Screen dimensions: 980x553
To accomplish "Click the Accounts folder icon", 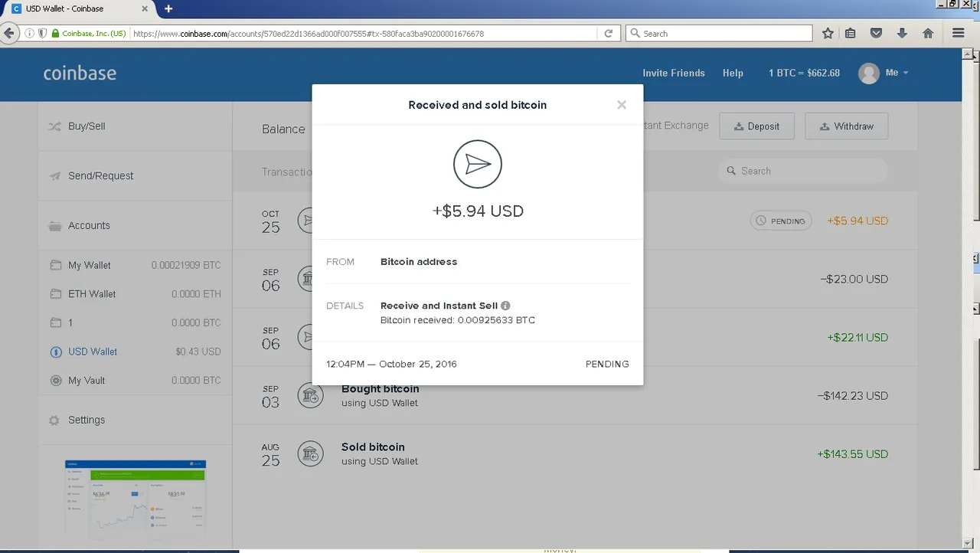I will [54, 226].
